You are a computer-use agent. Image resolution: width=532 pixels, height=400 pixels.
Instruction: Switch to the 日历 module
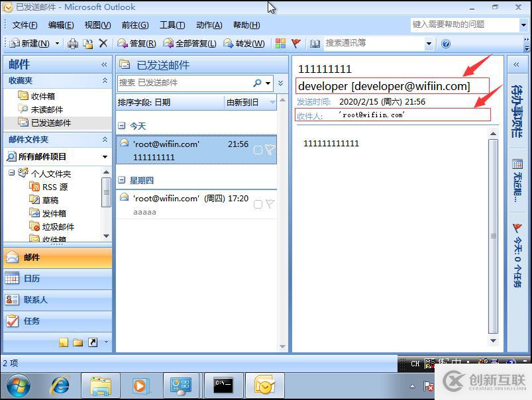point(58,279)
